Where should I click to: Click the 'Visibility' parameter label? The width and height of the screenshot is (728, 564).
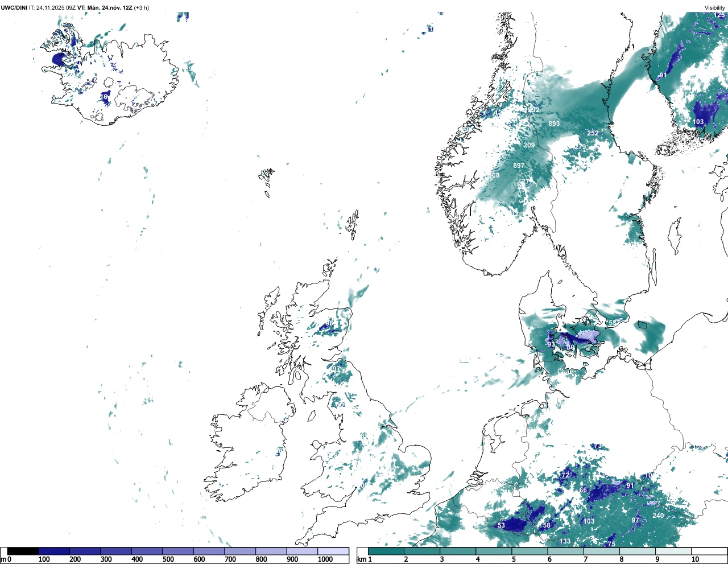pos(715,7)
